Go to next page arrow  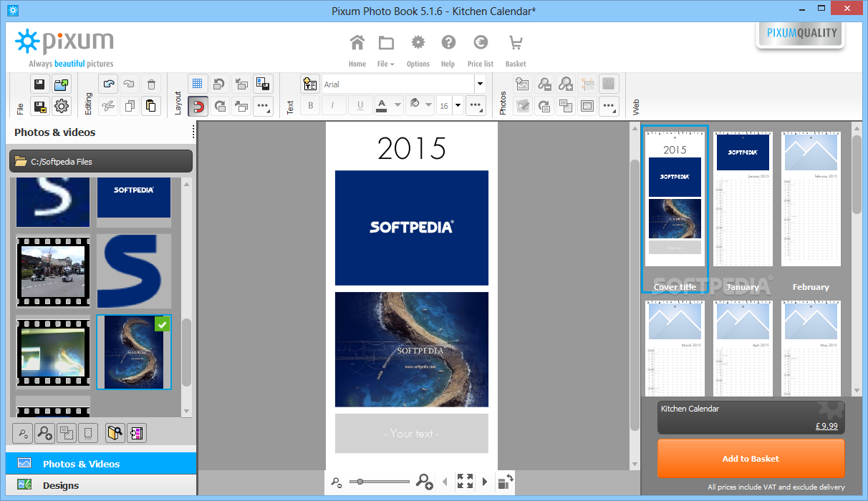485,482
